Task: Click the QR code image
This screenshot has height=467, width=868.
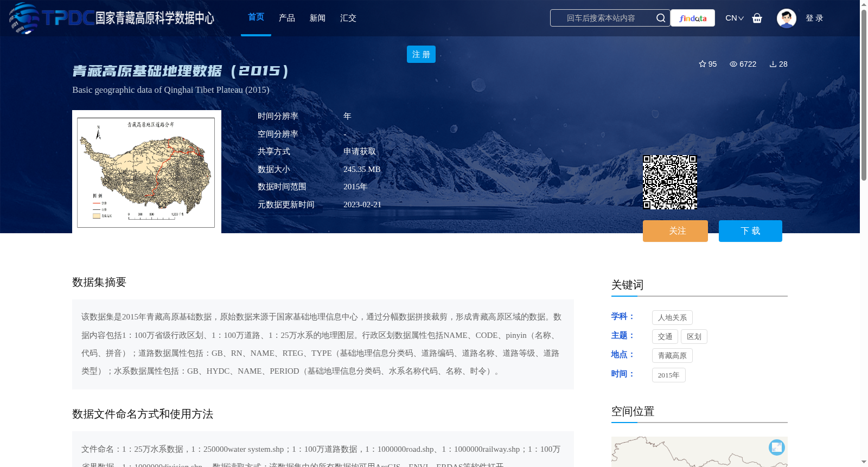Action: (x=670, y=182)
